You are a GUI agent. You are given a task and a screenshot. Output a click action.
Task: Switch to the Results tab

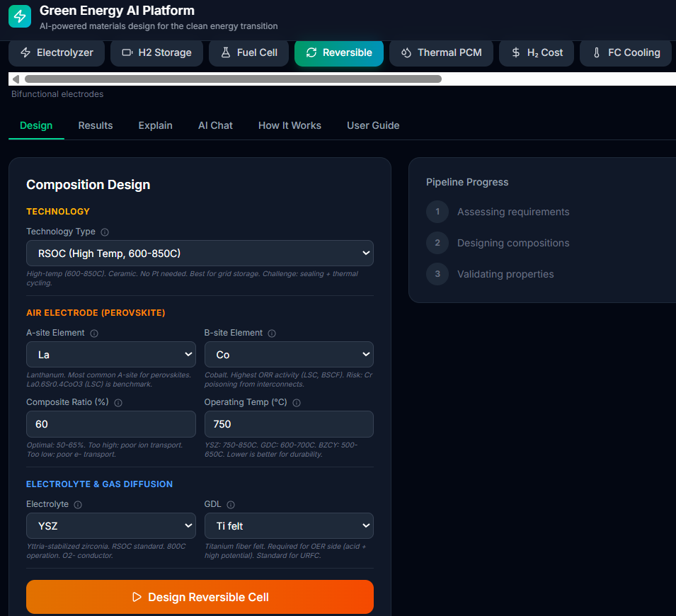tap(96, 125)
